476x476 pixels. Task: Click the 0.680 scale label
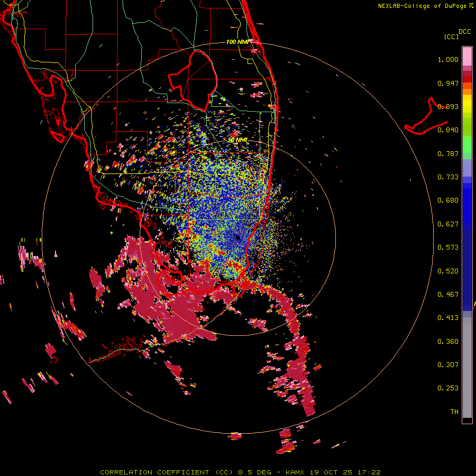(x=448, y=200)
